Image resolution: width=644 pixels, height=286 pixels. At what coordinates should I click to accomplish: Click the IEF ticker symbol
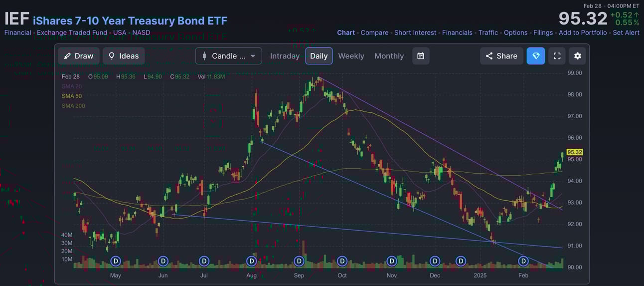[17, 19]
